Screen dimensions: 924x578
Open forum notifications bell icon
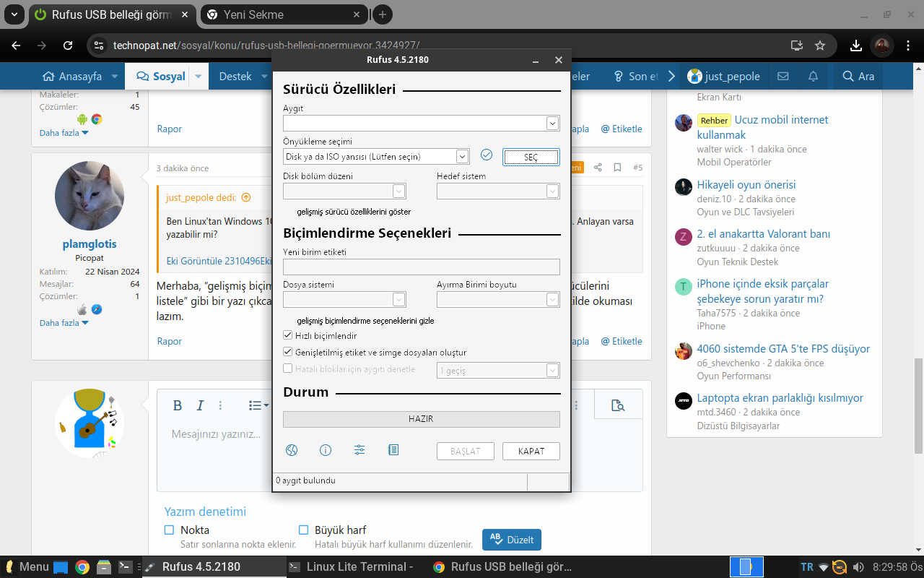[814, 76]
